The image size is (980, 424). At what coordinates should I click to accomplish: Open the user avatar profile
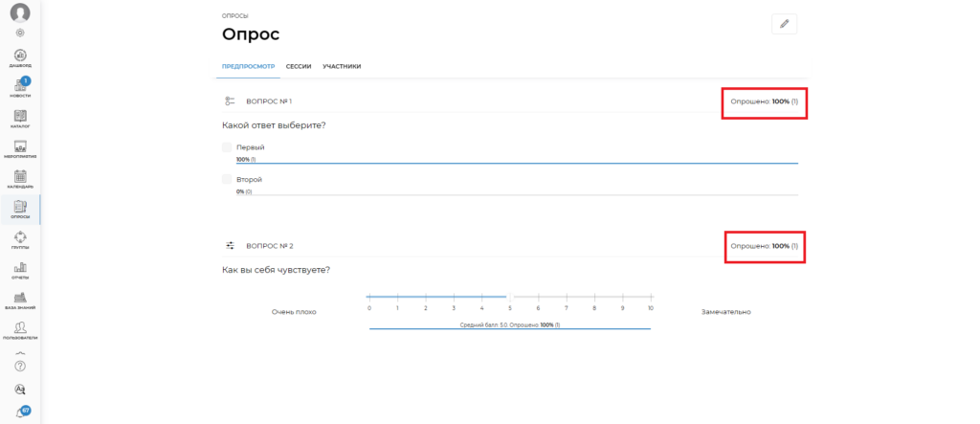pos(20,12)
